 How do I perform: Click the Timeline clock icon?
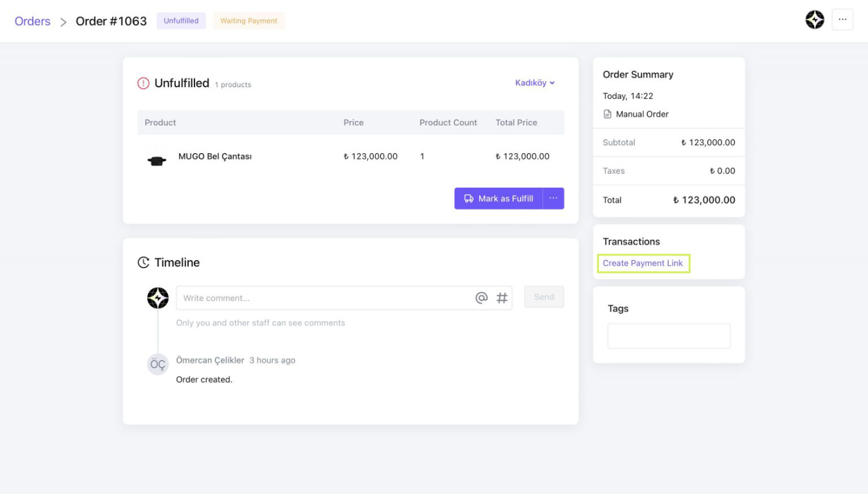(143, 262)
